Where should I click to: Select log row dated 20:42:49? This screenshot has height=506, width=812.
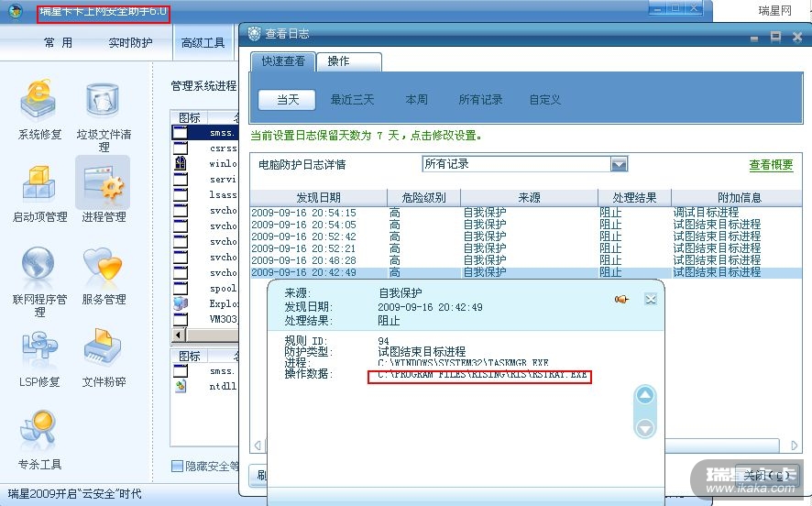pyautogui.click(x=526, y=272)
